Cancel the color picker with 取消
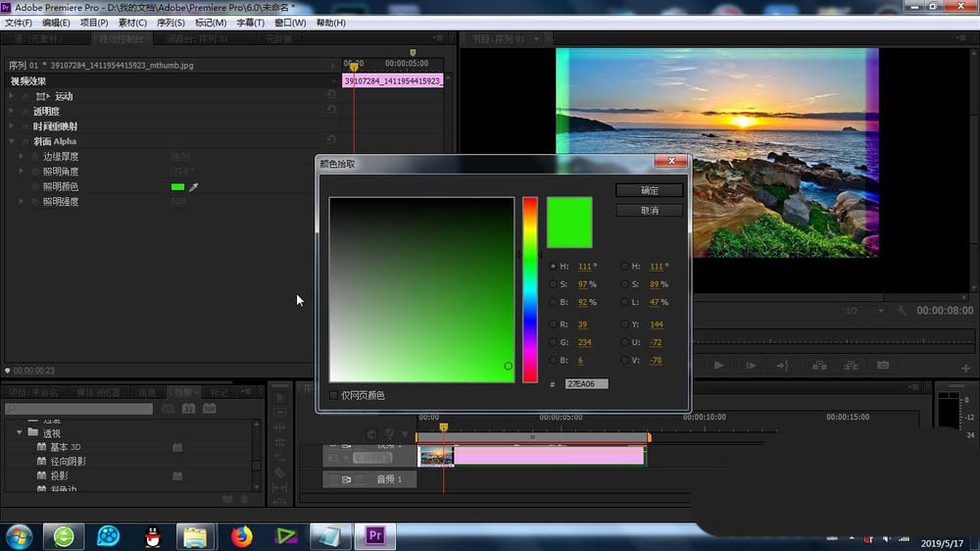Screen dimensions: 980x551 coord(649,211)
